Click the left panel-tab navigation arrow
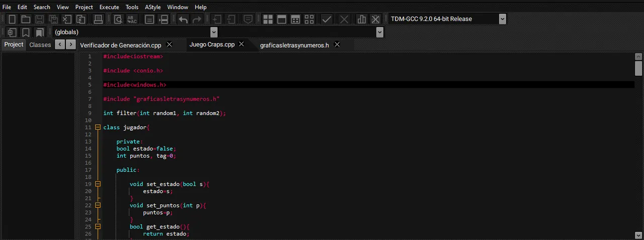 pos(60,45)
